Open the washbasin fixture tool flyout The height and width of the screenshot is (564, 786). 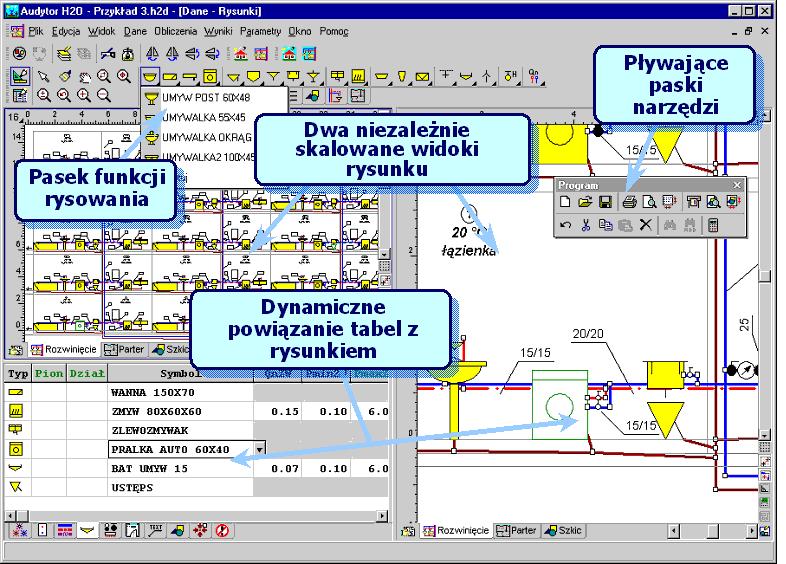tap(150, 77)
